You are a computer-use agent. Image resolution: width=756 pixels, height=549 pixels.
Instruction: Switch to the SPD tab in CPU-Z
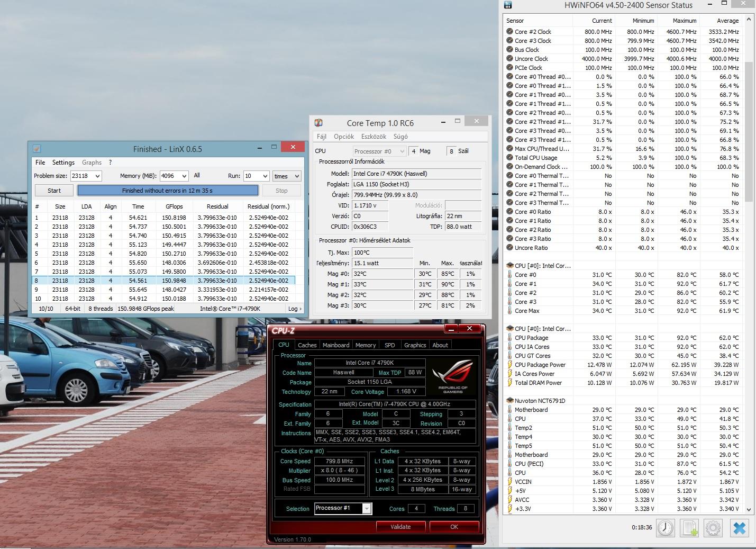[390, 345]
